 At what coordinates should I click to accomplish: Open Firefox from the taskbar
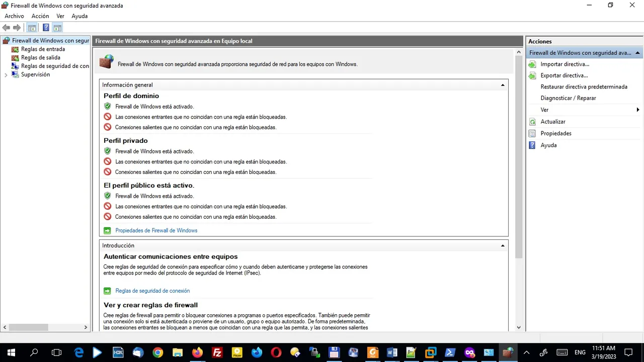pyautogui.click(x=197, y=352)
